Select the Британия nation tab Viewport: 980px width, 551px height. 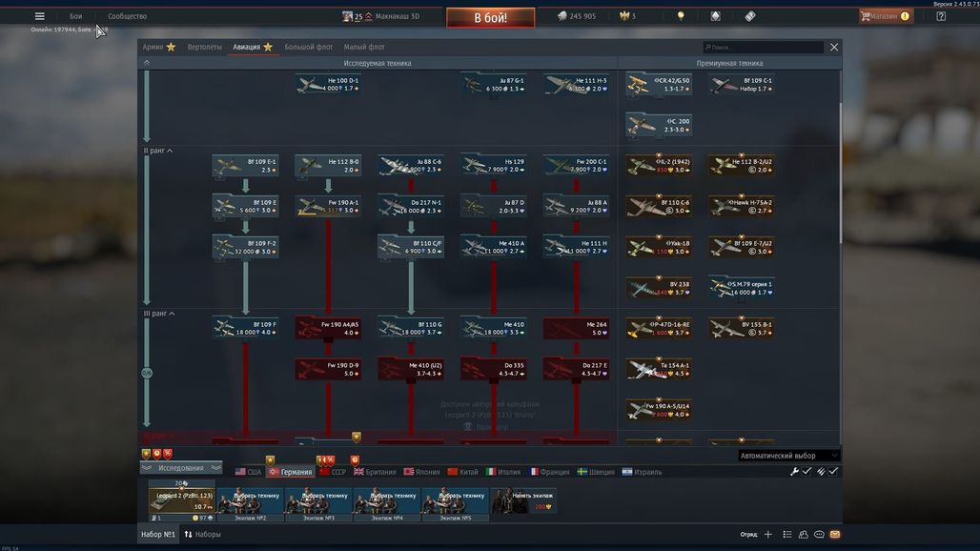click(375, 472)
